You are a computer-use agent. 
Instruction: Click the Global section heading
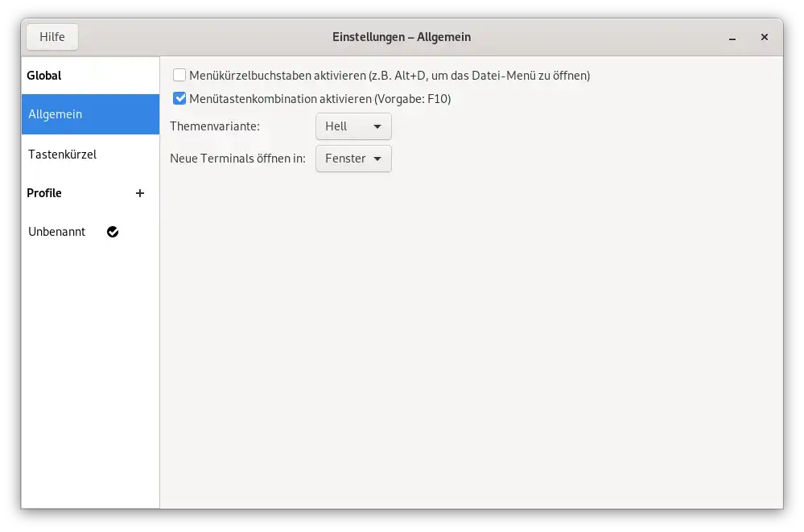(x=44, y=76)
